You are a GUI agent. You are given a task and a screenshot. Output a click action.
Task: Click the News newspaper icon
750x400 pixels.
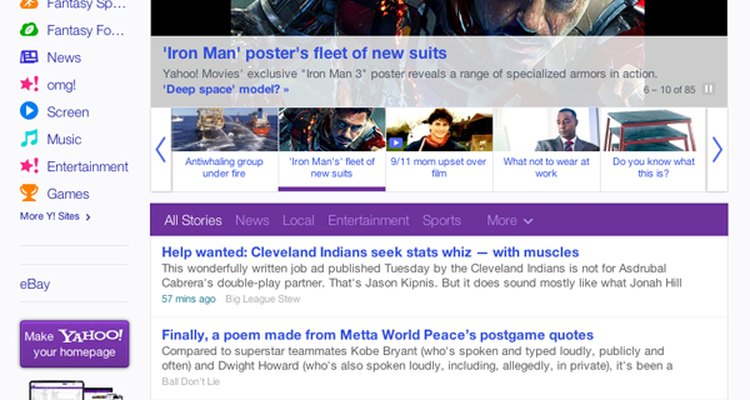coord(29,57)
